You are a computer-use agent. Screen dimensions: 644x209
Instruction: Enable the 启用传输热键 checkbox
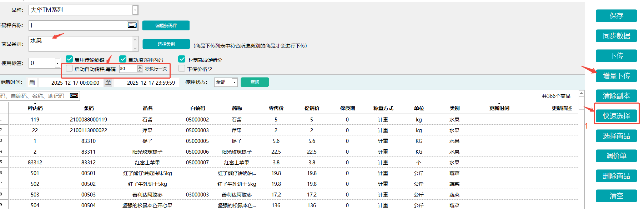pos(70,59)
